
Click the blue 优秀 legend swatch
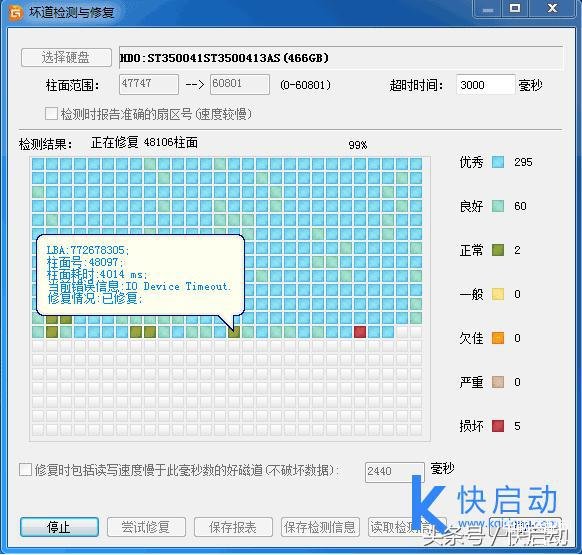[498, 162]
